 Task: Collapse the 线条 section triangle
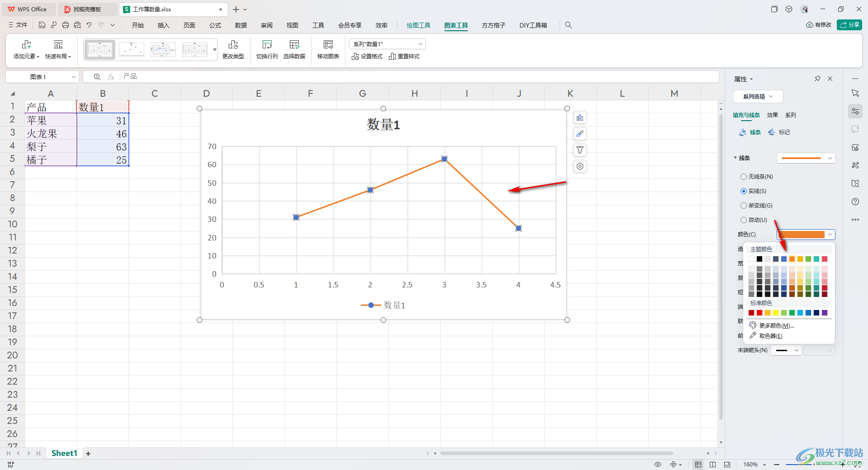[735, 158]
